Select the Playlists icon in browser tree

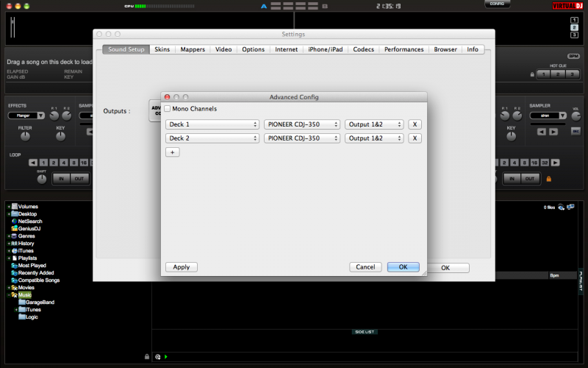(x=15, y=258)
